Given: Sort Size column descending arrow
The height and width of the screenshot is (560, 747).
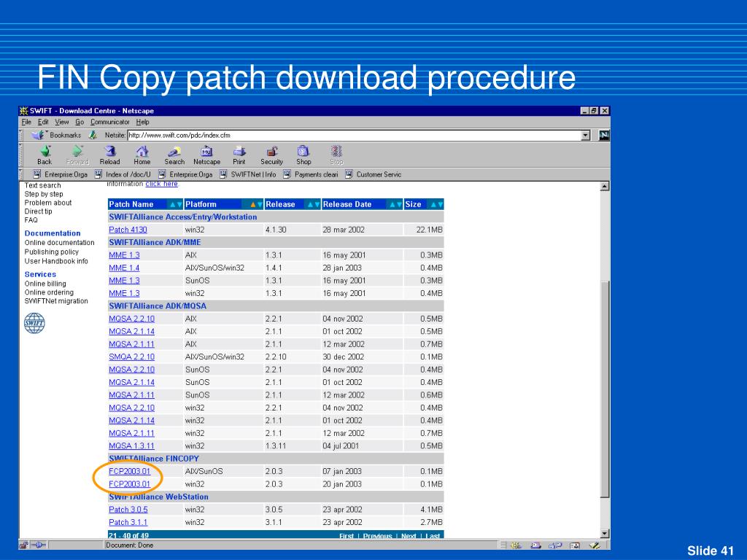Looking at the screenshot, I should pyautogui.click(x=440, y=205).
